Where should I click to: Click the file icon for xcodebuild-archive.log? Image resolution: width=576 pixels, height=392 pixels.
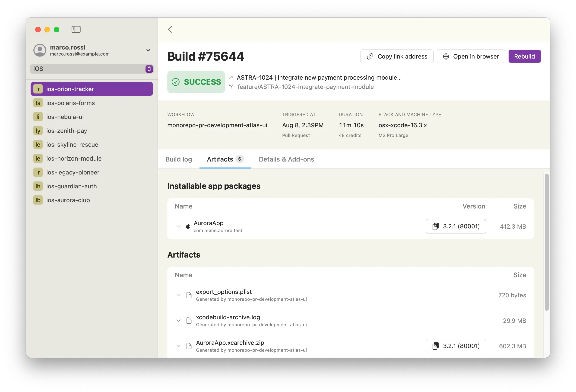click(189, 320)
